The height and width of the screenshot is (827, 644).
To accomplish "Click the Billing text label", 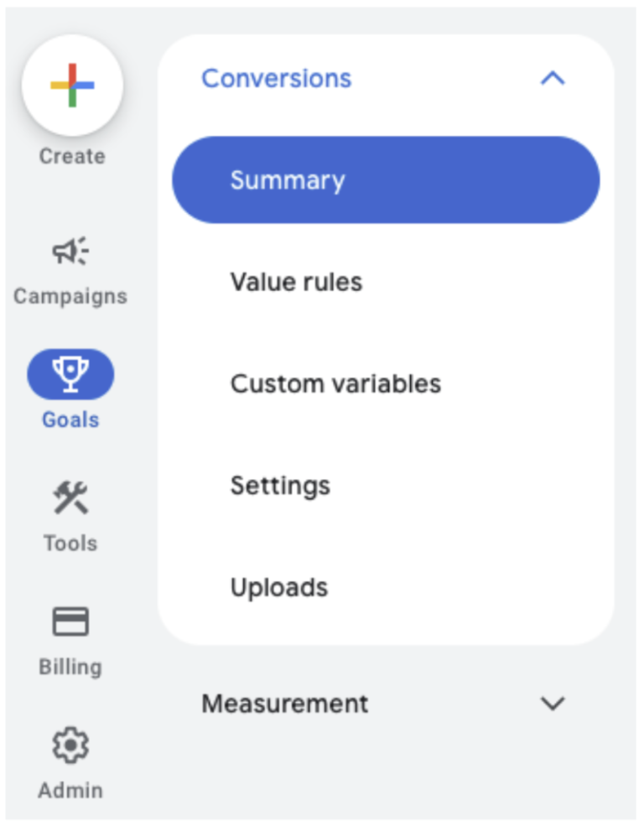I will point(70,667).
